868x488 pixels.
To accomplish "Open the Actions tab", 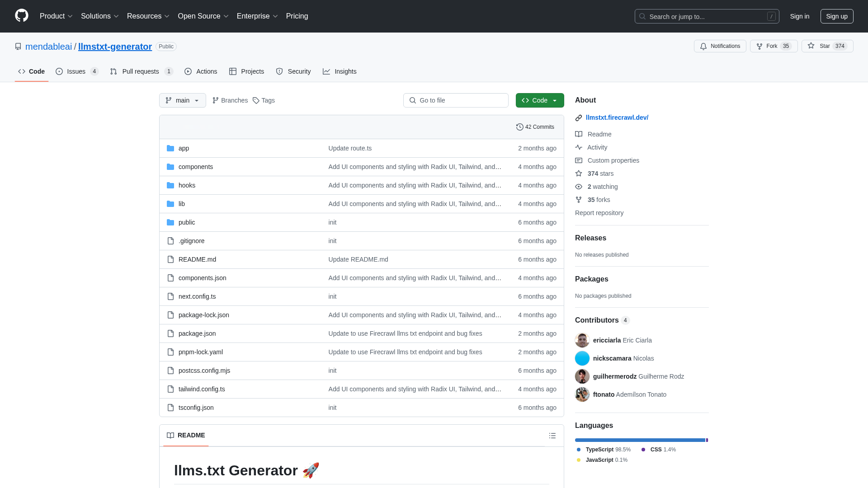I will 201,71.
